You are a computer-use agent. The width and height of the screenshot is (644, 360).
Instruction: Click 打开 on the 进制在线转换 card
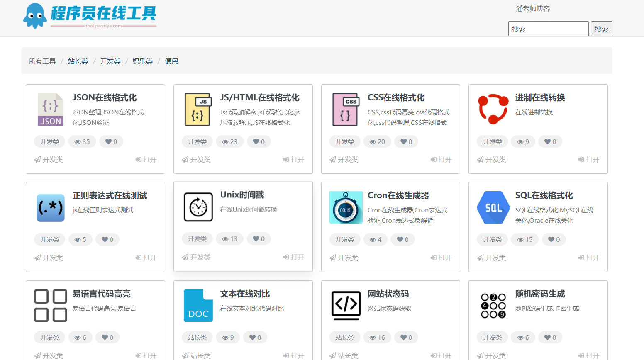[x=589, y=159]
